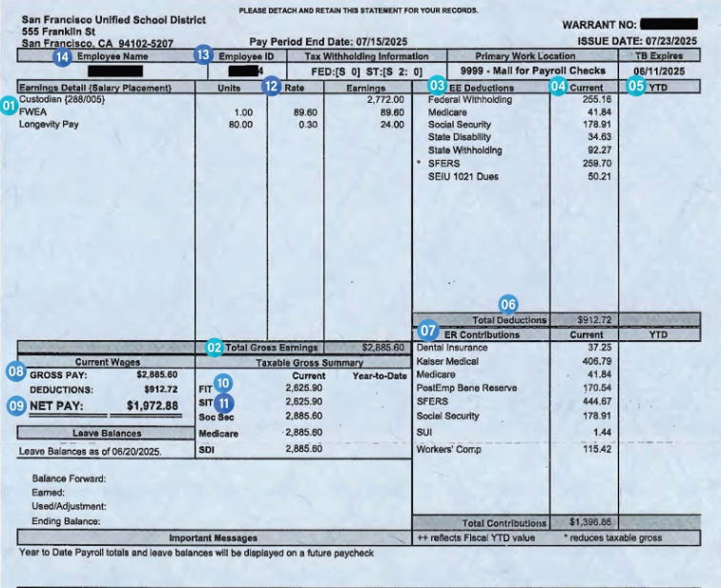The width and height of the screenshot is (721, 588).
Task: Click the Longevity Pay units '80.00'
Action: point(241,125)
